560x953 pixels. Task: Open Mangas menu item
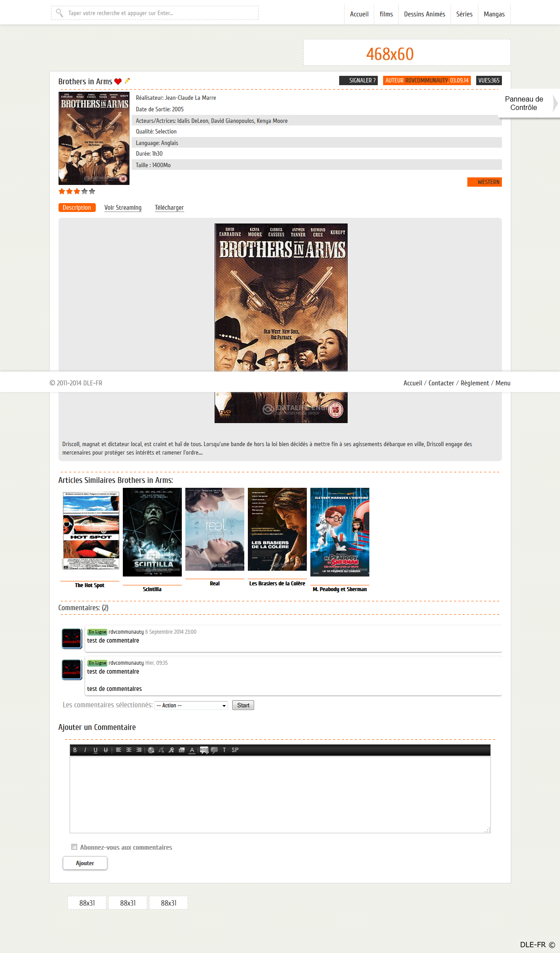tap(494, 14)
